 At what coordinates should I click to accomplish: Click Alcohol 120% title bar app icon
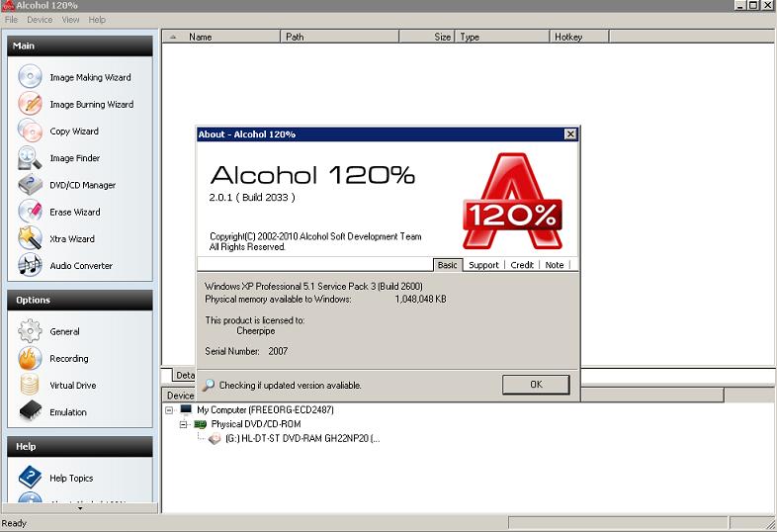click(8, 6)
